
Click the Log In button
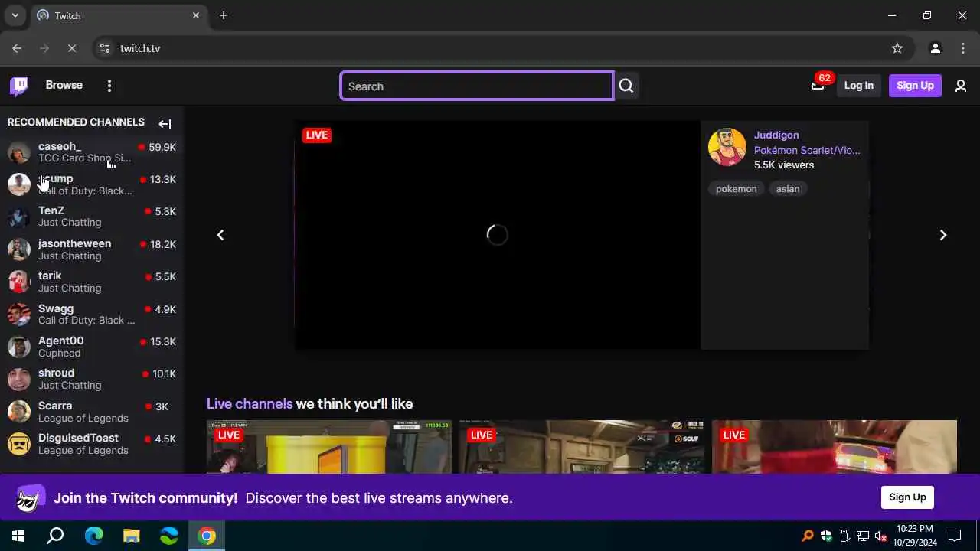coord(858,85)
